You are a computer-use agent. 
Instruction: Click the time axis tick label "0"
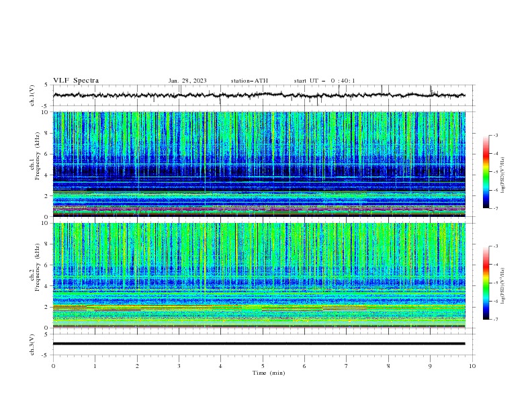(x=53, y=366)
